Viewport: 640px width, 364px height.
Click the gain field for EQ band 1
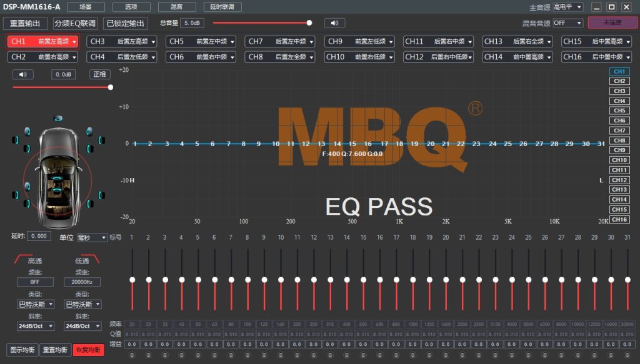[x=132, y=344]
